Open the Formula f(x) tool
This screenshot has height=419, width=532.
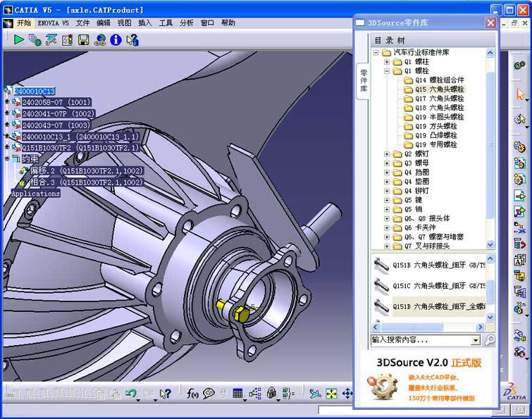coord(192,393)
